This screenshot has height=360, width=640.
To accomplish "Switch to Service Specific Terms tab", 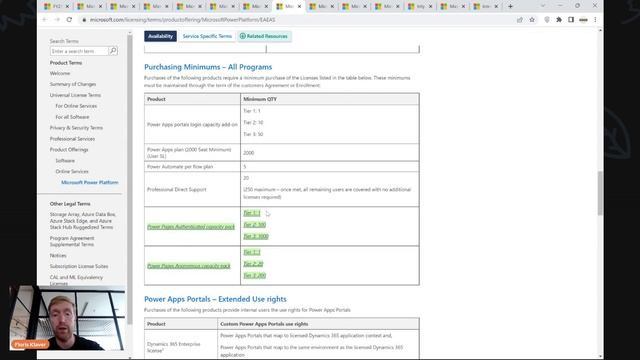I will click(207, 36).
